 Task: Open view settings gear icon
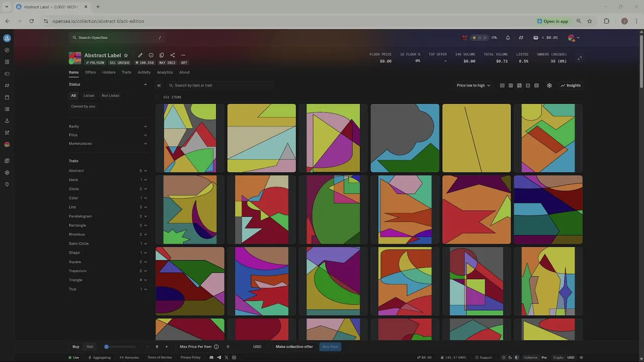pos(549,85)
